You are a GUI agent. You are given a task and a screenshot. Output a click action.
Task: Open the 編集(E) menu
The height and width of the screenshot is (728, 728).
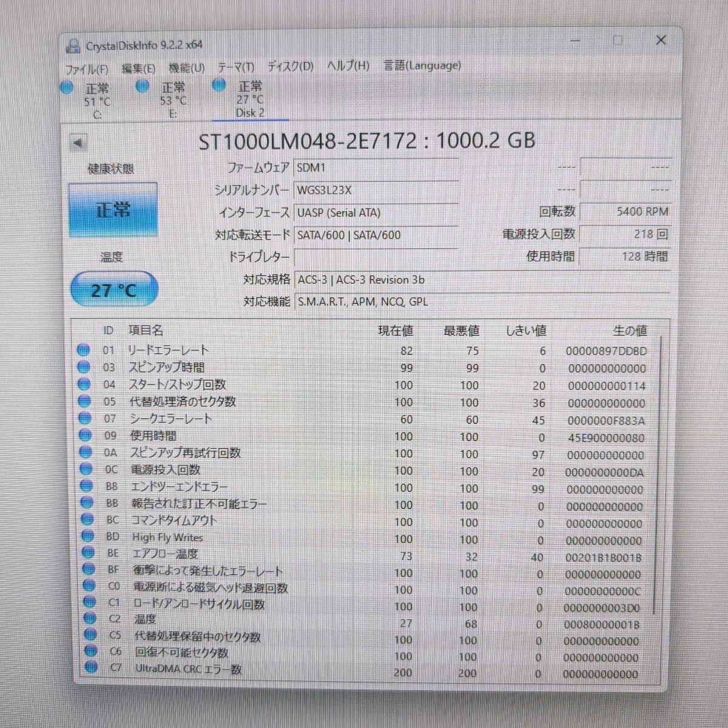(x=138, y=69)
